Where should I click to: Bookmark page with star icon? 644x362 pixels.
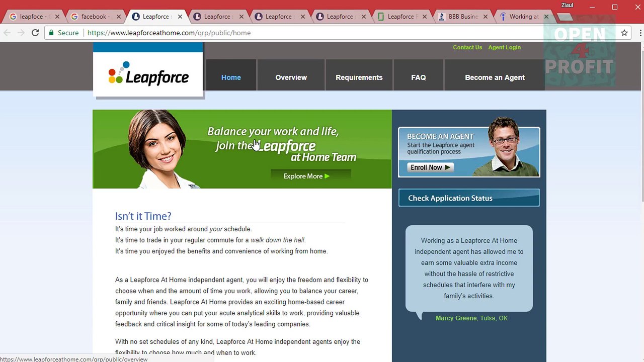point(624,33)
